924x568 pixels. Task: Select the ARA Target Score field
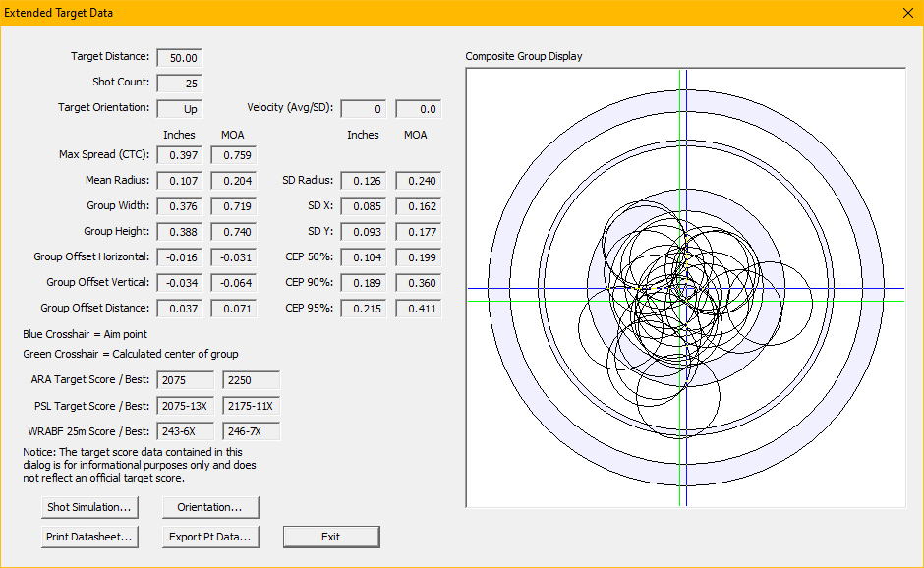click(x=185, y=380)
